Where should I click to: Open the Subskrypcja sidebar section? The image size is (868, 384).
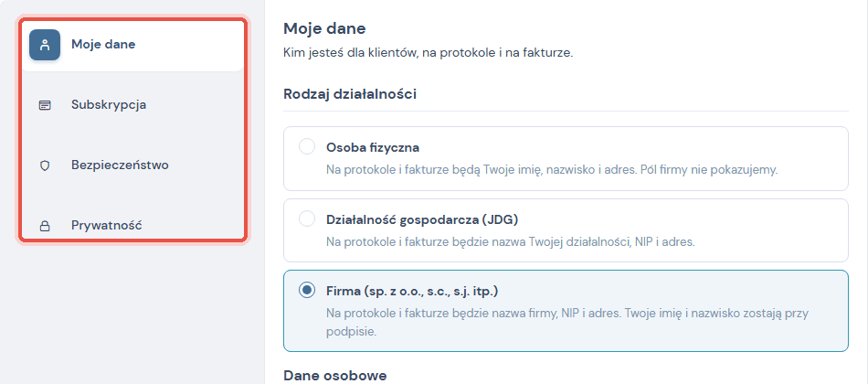click(132, 105)
